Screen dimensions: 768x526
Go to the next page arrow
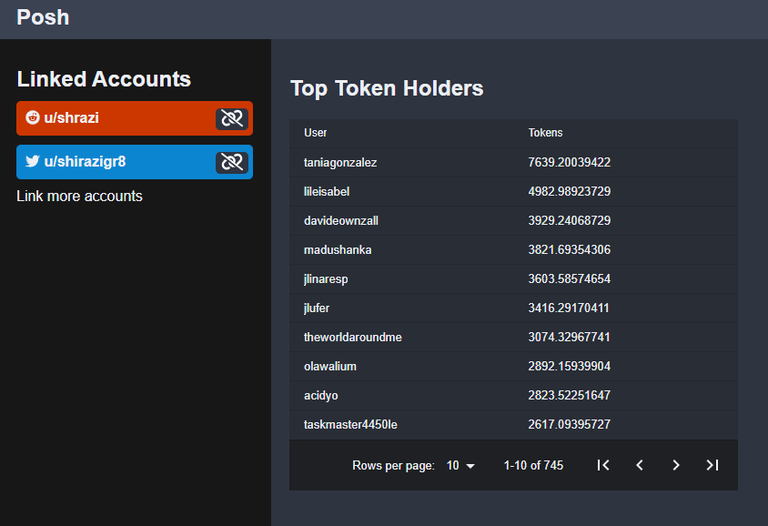[676, 465]
